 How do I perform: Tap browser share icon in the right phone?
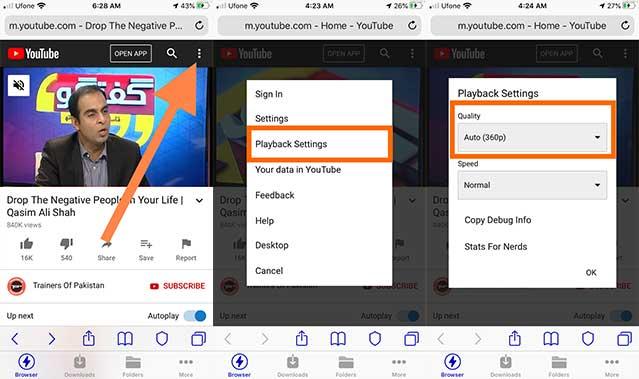pyautogui.click(x=515, y=338)
